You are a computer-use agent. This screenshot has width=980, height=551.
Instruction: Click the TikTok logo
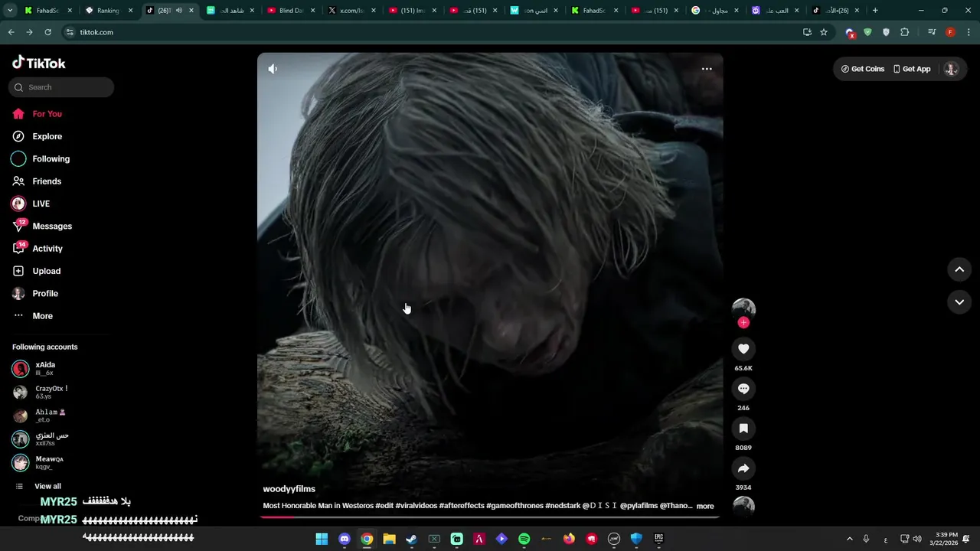coord(39,63)
